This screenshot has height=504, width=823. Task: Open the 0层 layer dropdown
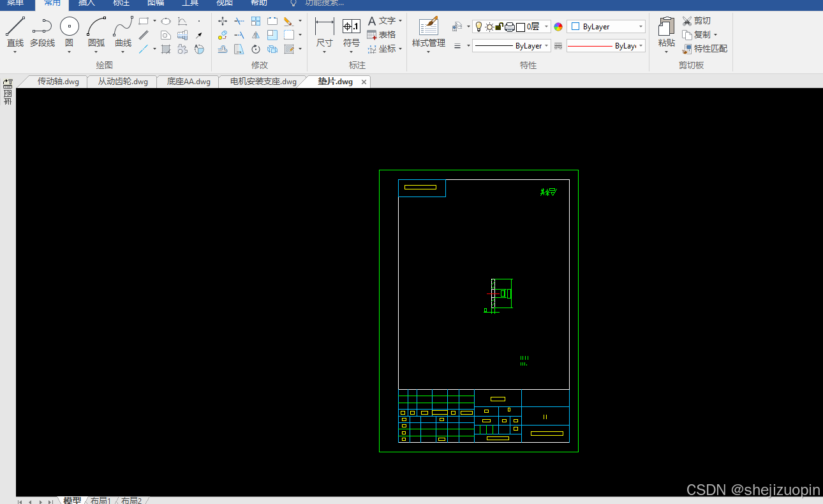(547, 27)
